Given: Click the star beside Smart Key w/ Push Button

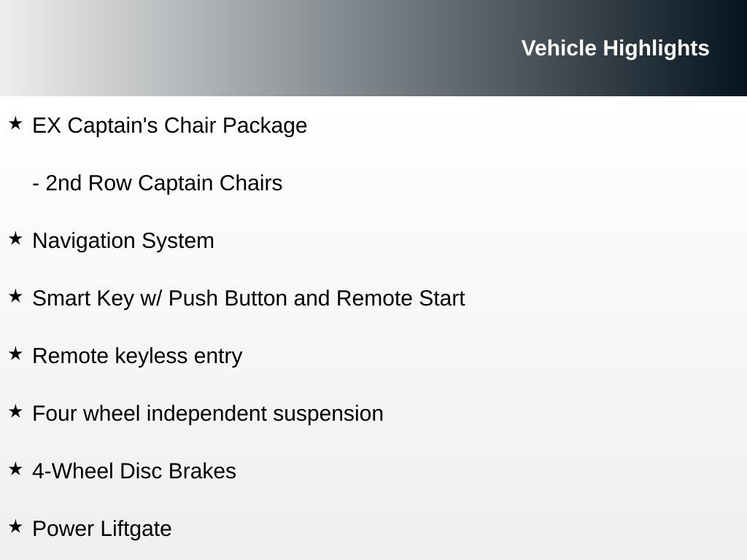Looking at the screenshot, I should pos(15,296).
